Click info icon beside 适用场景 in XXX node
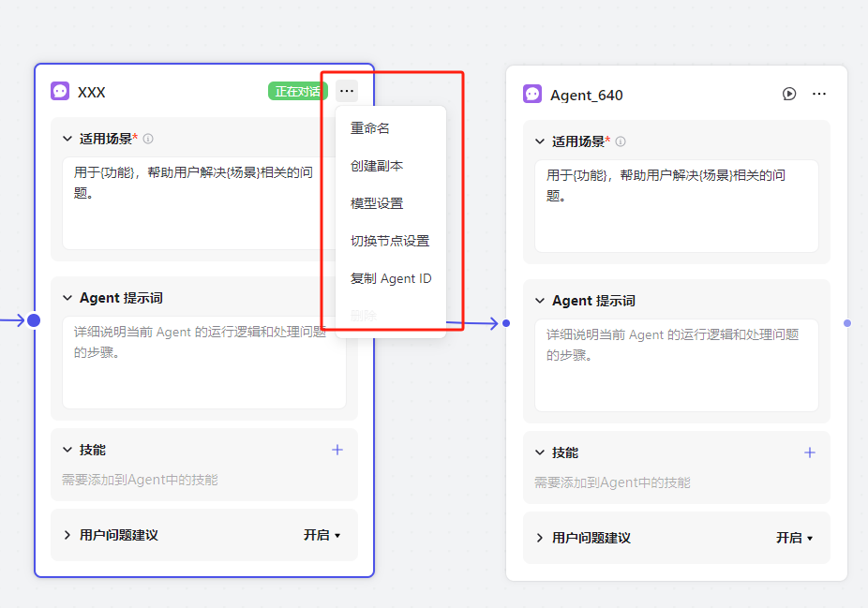 pos(148,139)
